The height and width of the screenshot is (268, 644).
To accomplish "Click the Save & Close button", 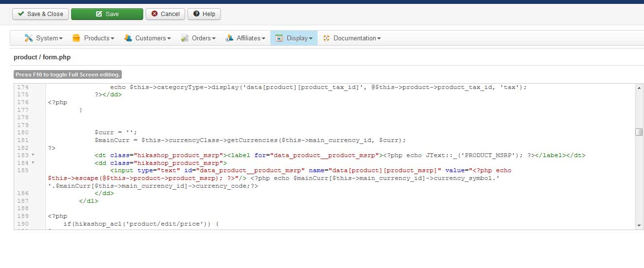I will point(40,14).
